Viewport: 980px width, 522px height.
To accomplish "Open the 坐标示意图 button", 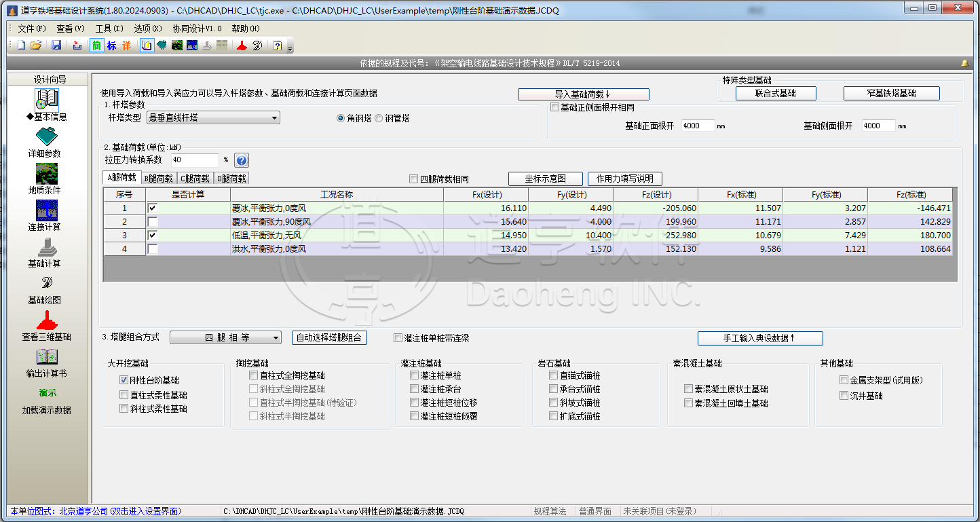I will tap(546, 179).
